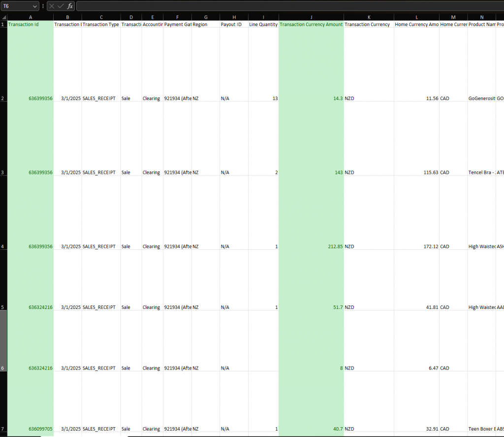Select column J header
The image size is (504, 437).
tap(311, 17)
